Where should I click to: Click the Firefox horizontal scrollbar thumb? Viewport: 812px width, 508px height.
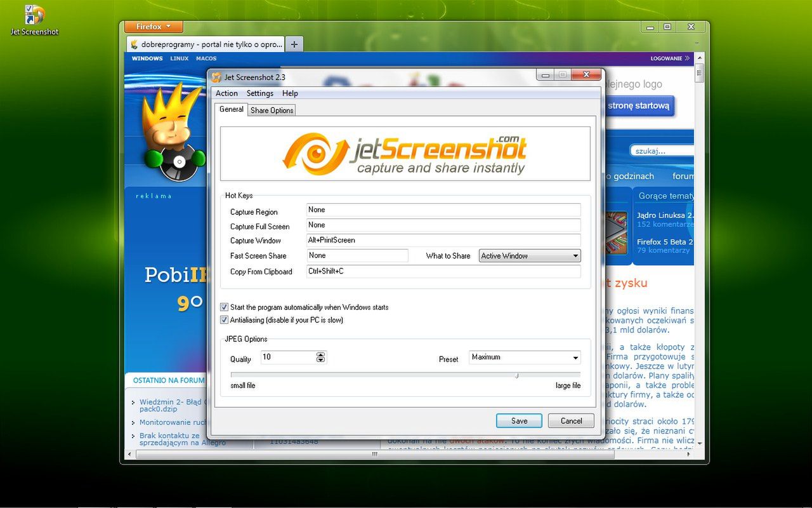coord(374,454)
